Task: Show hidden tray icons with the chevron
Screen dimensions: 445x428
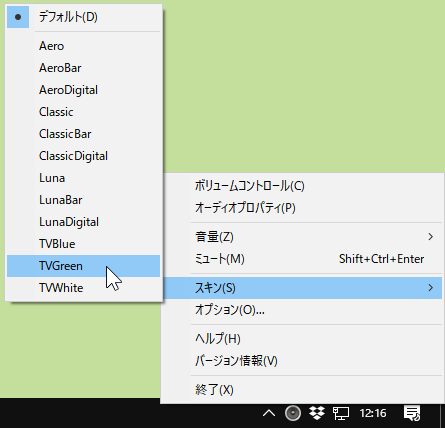Action: click(269, 414)
